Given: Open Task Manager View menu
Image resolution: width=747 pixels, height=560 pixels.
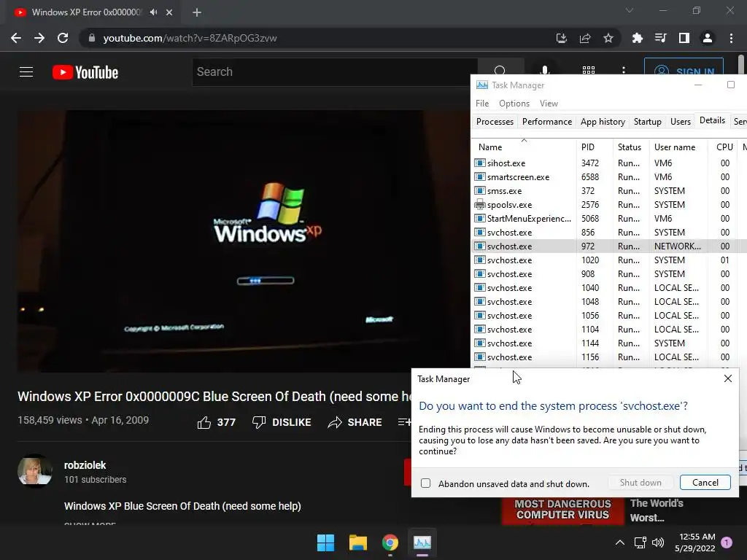Looking at the screenshot, I should [549, 104].
